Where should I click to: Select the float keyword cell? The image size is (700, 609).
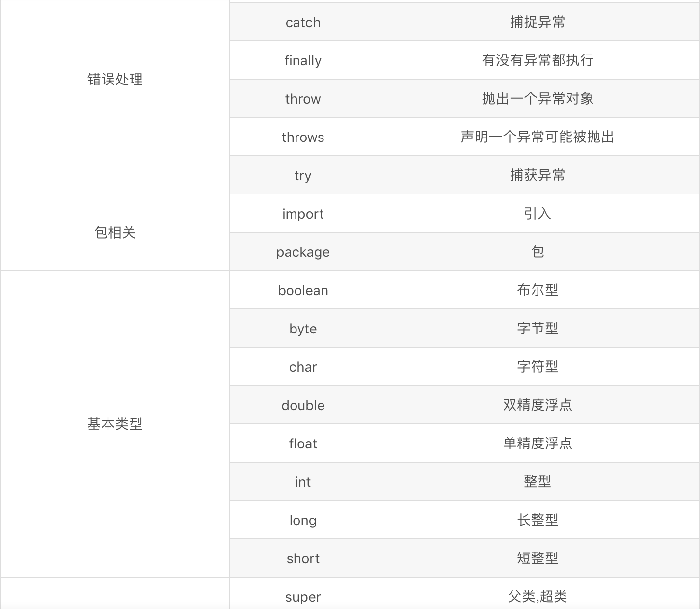(303, 443)
